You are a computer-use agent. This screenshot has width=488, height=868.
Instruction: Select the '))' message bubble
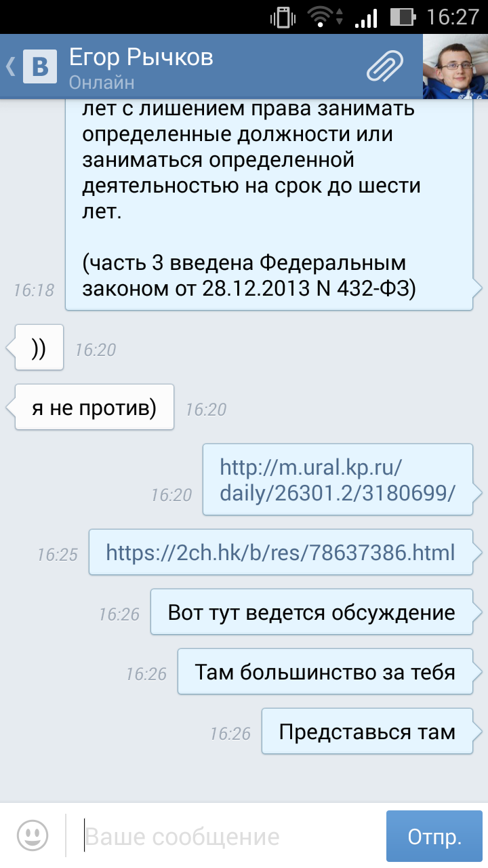(x=39, y=347)
